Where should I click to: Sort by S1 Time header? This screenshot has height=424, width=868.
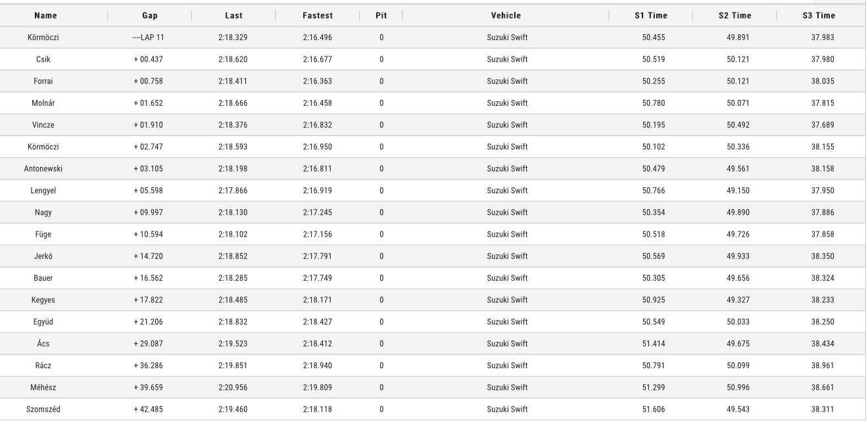(653, 15)
